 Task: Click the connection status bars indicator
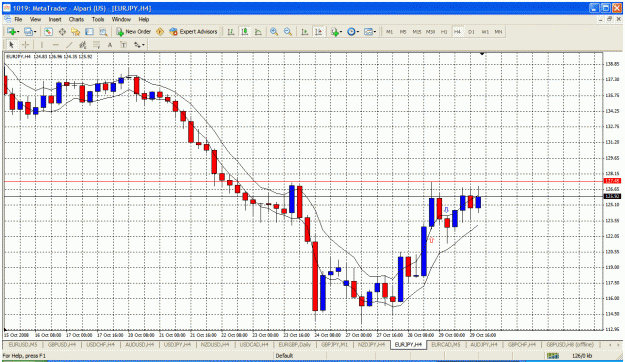552,356
